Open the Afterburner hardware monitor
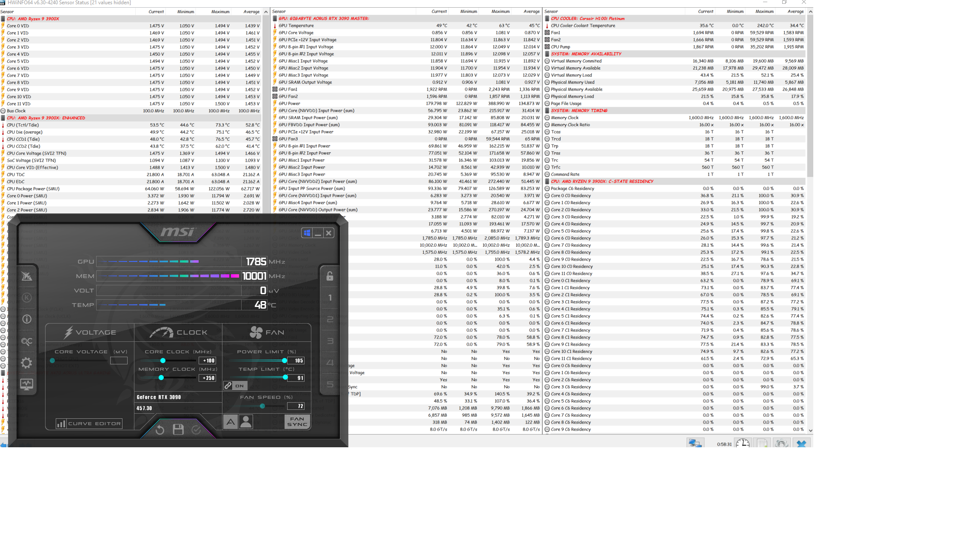The image size is (980, 551). [27, 384]
